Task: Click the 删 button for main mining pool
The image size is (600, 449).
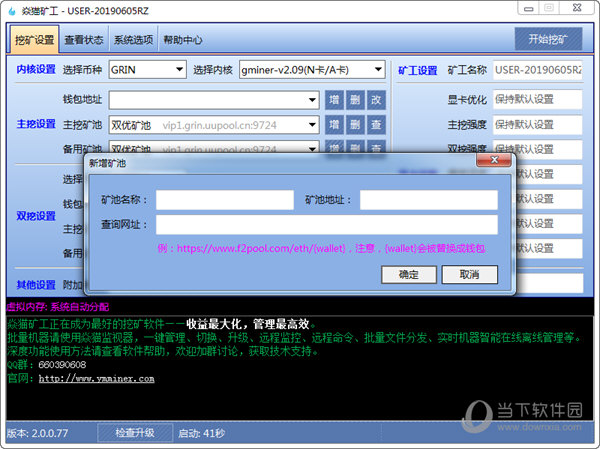Action: tap(356, 125)
